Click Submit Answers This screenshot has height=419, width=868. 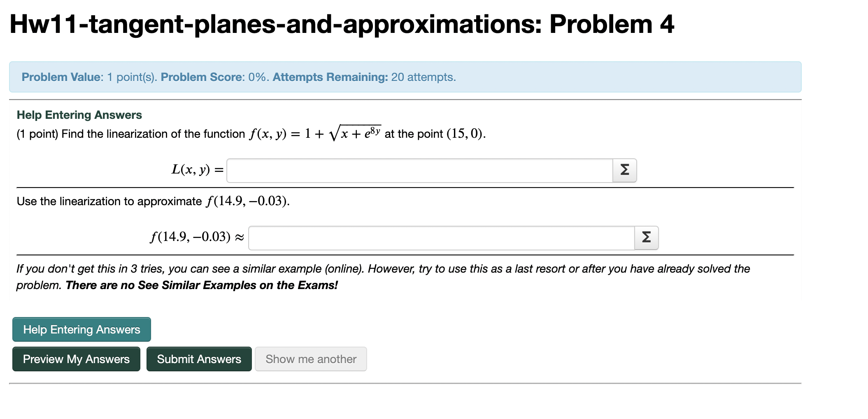[x=199, y=359]
